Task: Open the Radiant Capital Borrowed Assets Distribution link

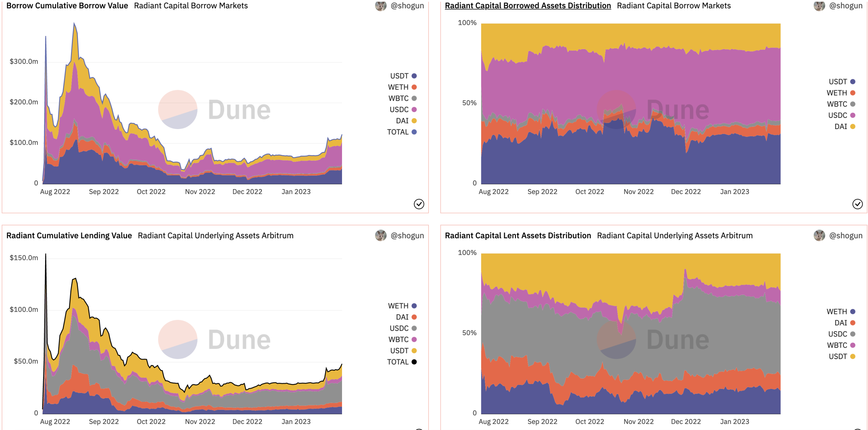Action: (x=528, y=6)
